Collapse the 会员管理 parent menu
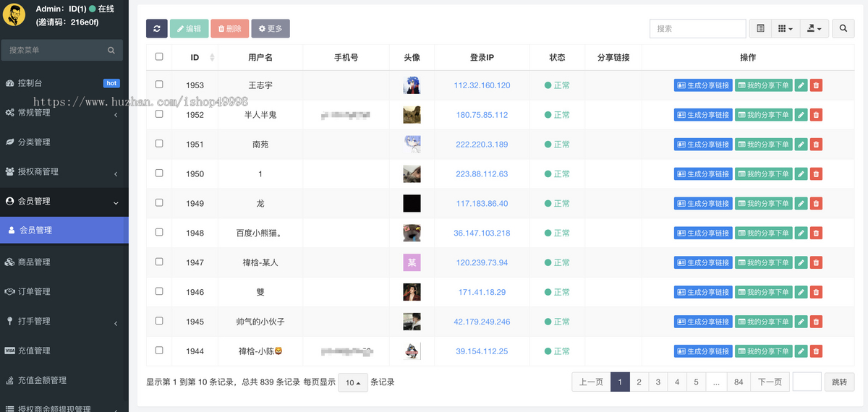The width and height of the screenshot is (868, 412). pos(64,202)
